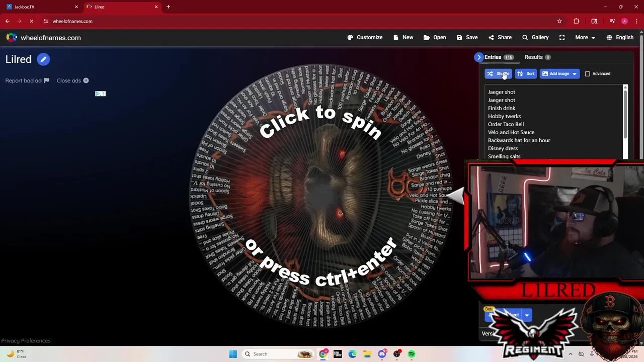Close the Jackbox.TV tab
This screenshot has height=362, width=644.
point(76,7)
